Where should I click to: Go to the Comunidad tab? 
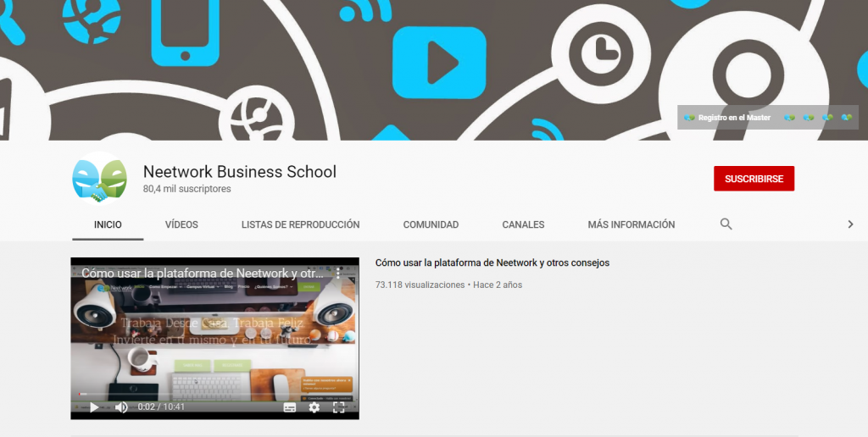coord(431,224)
